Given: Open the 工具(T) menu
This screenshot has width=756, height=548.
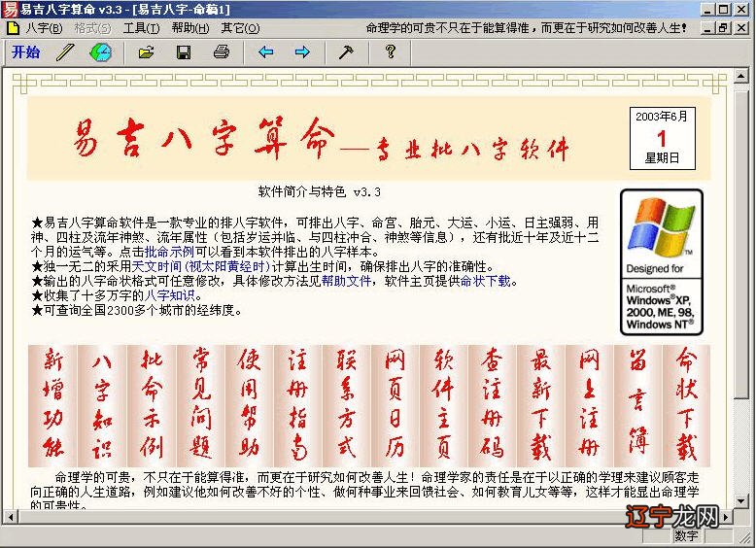Looking at the screenshot, I should pos(141,28).
